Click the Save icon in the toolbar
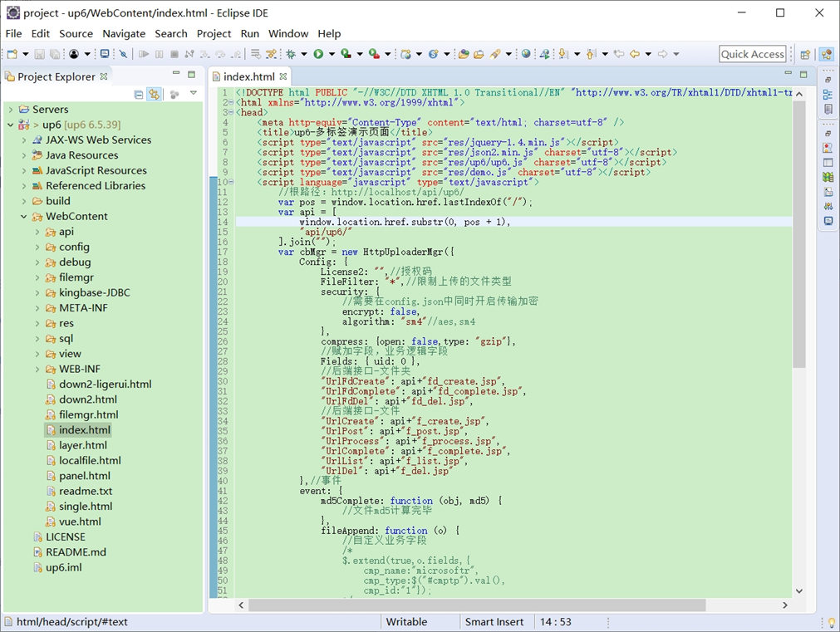The width and height of the screenshot is (840, 632). click(38, 53)
